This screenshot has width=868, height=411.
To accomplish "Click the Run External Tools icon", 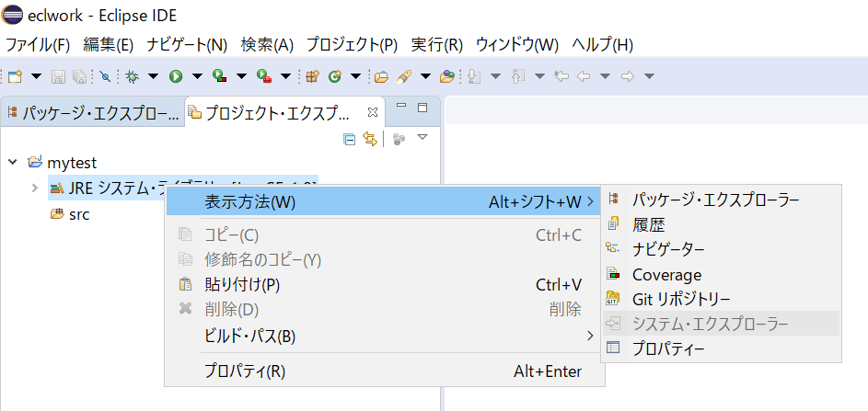I will point(263,76).
